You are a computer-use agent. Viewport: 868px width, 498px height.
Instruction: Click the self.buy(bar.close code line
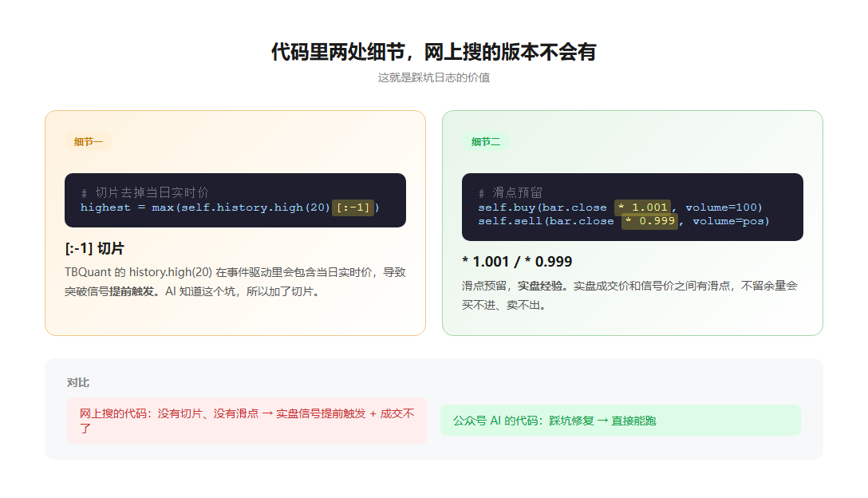620,207
